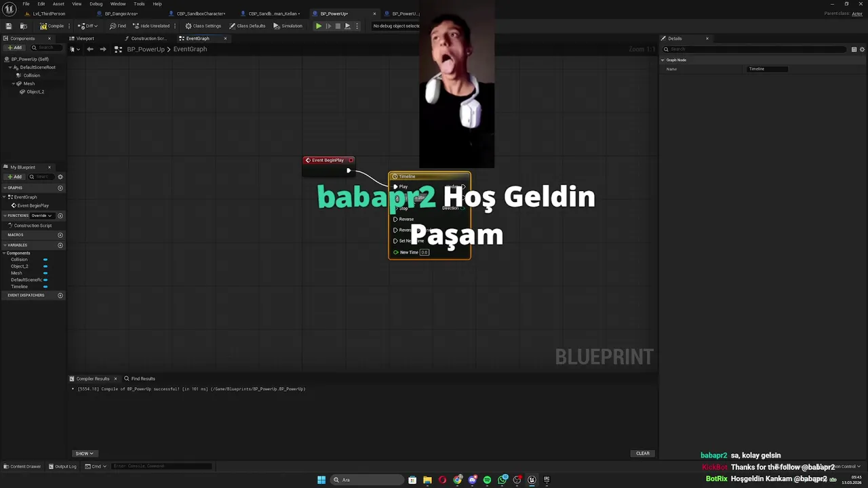This screenshot has width=868, height=488.
Task: Add a new variable with plus icon
Action: pyautogui.click(x=60, y=245)
